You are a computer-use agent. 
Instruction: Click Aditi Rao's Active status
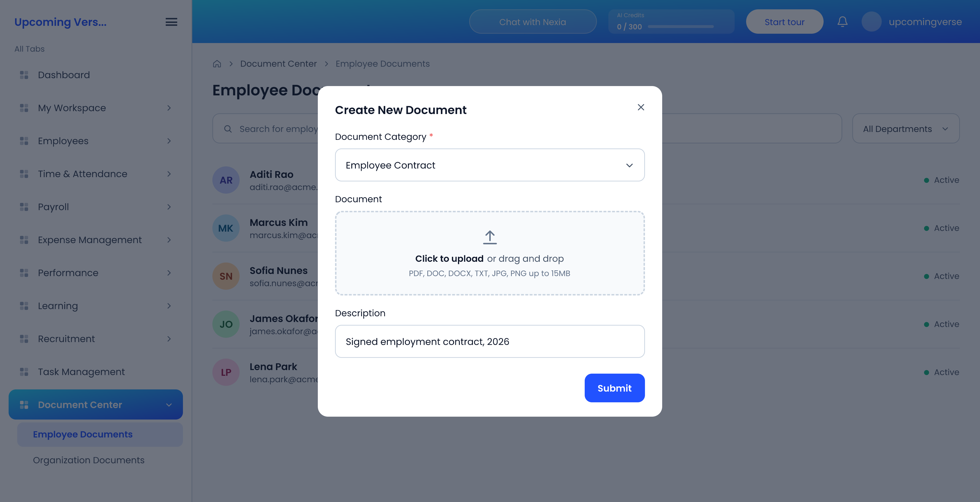click(941, 180)
